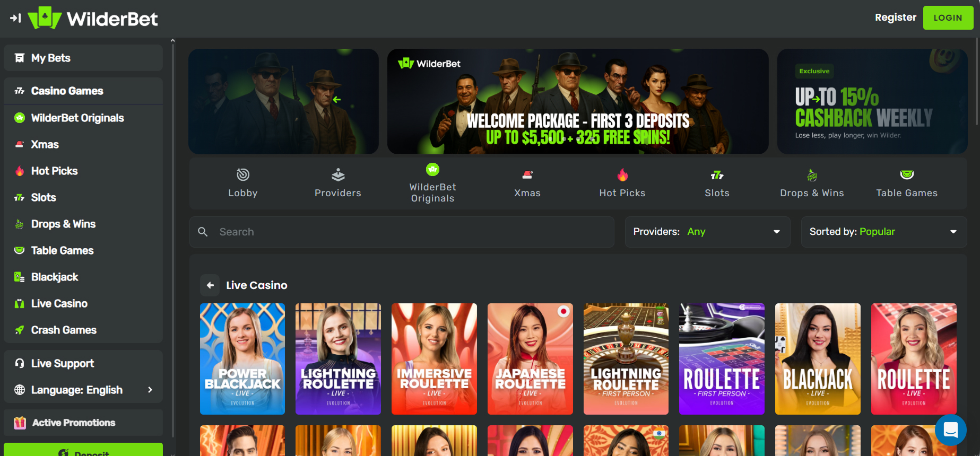The height and width of the screenshot is (456, 980).
Task: Select Crash Games from the sidebar
Action: point(64,330)
